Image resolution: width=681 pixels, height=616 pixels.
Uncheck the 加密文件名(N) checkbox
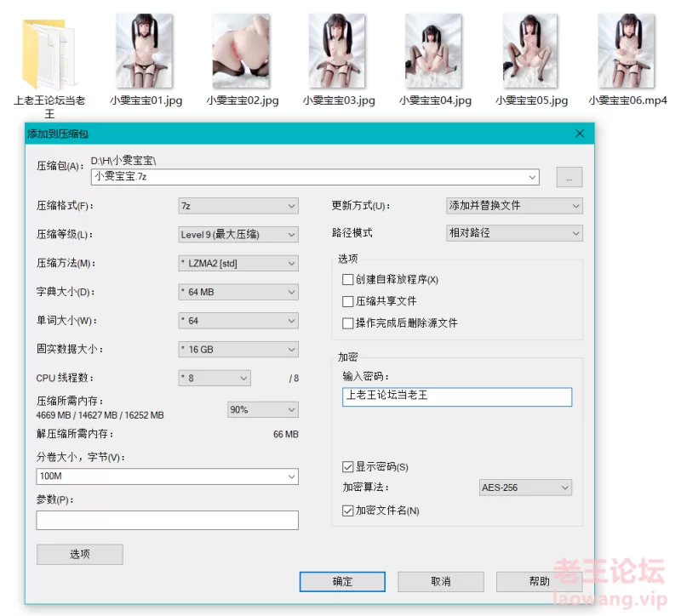pos(347,511)
